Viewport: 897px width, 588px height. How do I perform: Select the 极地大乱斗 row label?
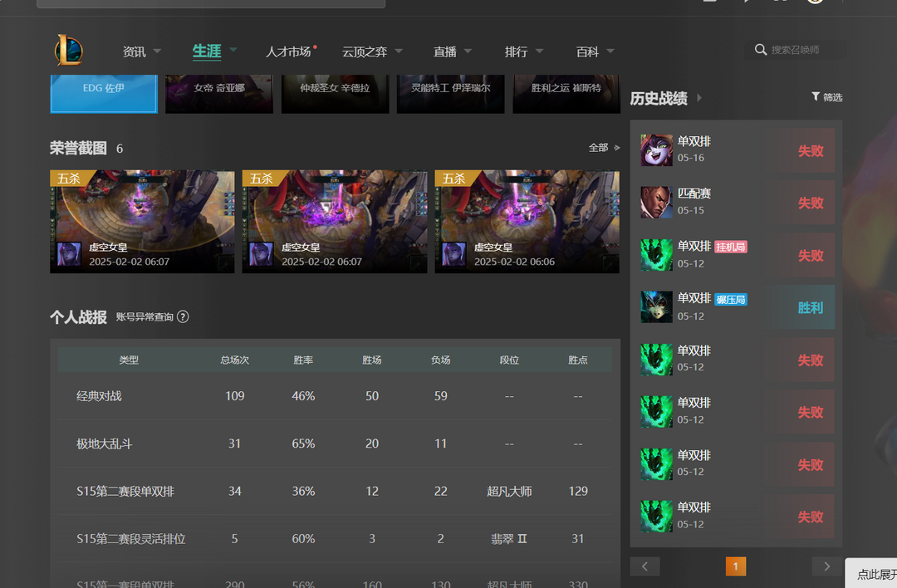(104, 443)
